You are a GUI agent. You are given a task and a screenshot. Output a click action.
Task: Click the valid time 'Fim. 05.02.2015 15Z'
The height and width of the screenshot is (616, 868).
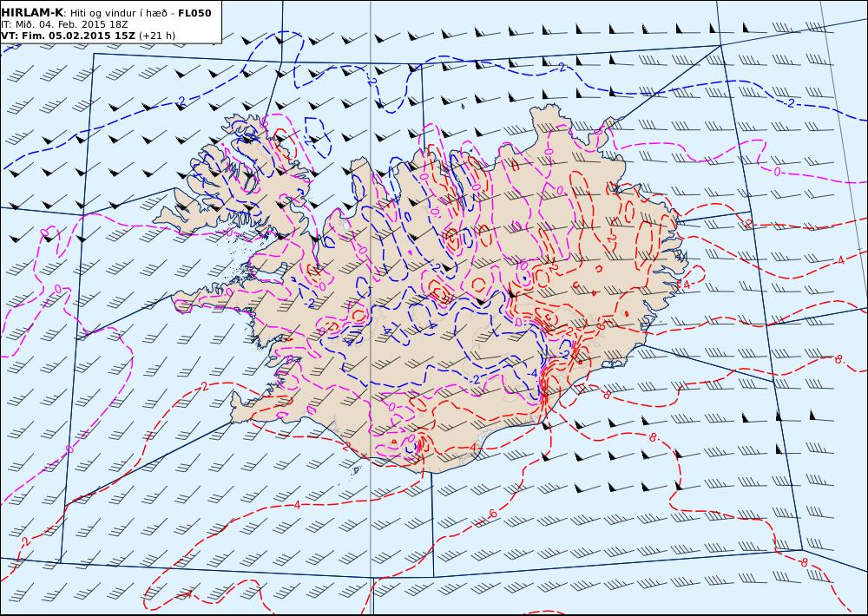click(x=77, y=36)
